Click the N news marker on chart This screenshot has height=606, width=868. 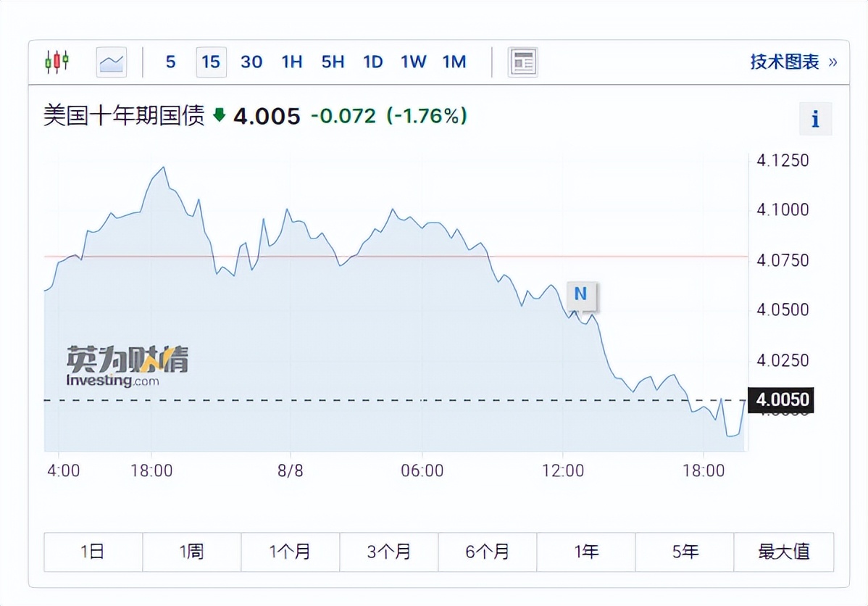[580, 294]
